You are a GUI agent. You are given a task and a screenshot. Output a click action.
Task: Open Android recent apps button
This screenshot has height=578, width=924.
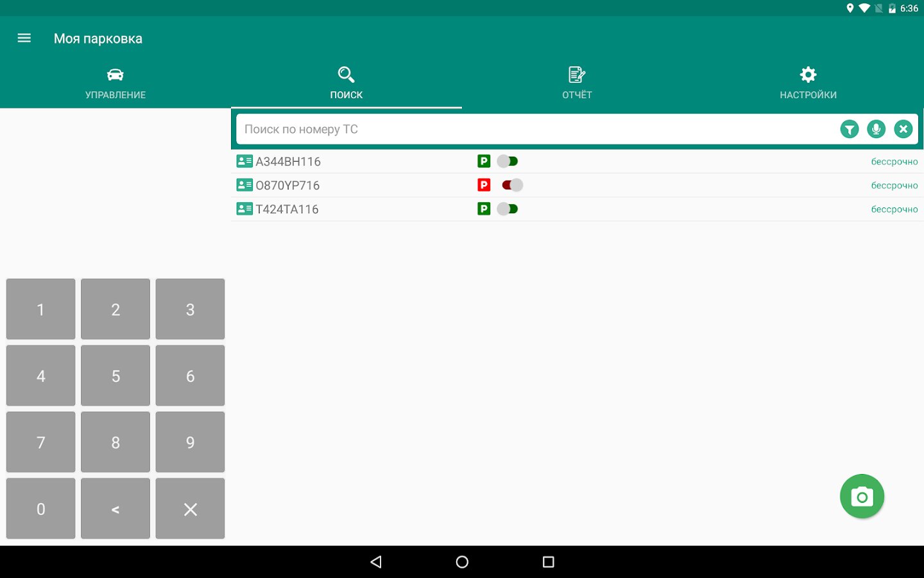click(548, 562)
